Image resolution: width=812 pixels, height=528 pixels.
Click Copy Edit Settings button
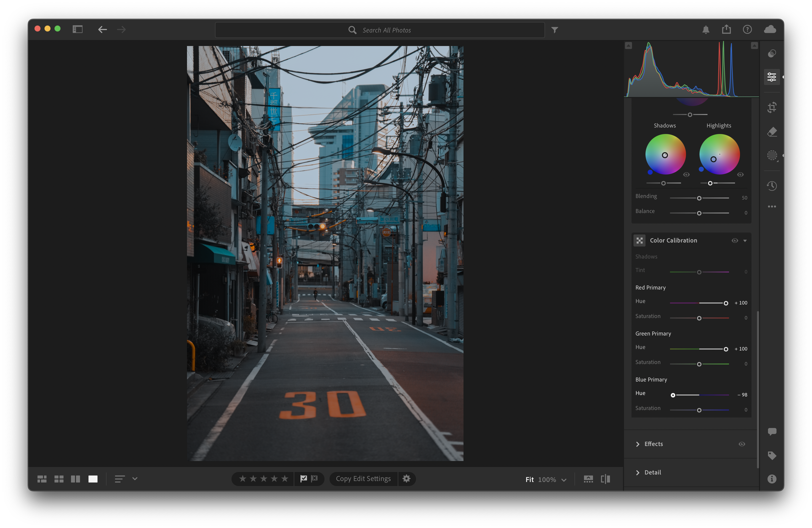[363, 478]
